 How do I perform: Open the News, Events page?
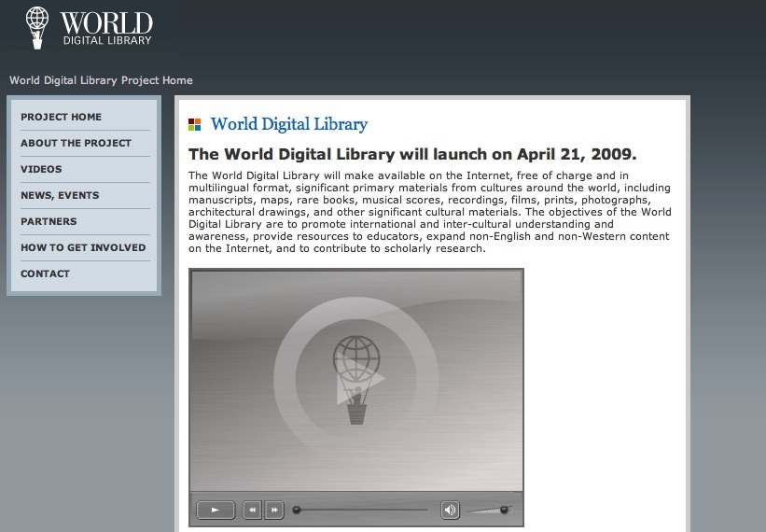coord(60,195)
